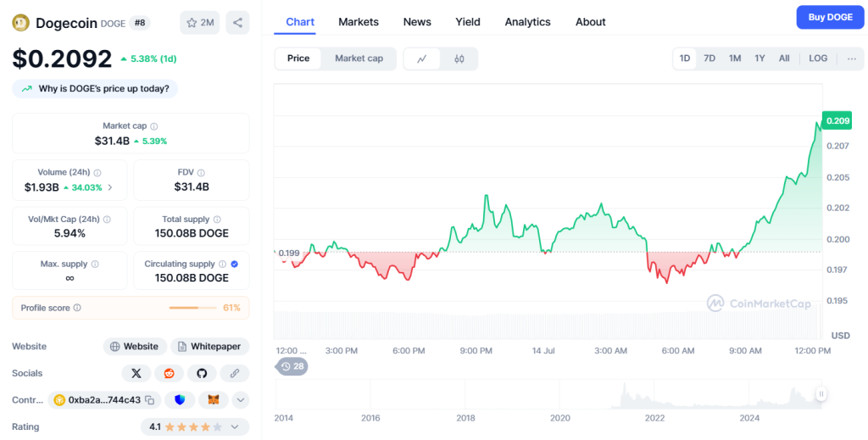Click the trend icon in price-up banner
The width and height of the screenshot is (868, 440).
26,88
